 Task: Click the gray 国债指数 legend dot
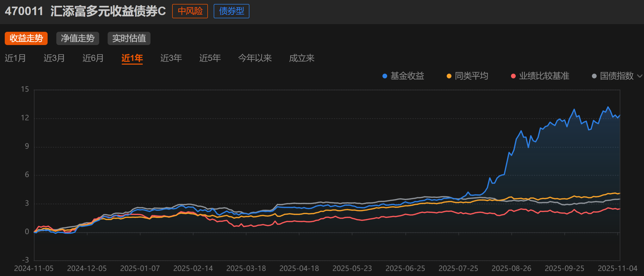[594, 76]
